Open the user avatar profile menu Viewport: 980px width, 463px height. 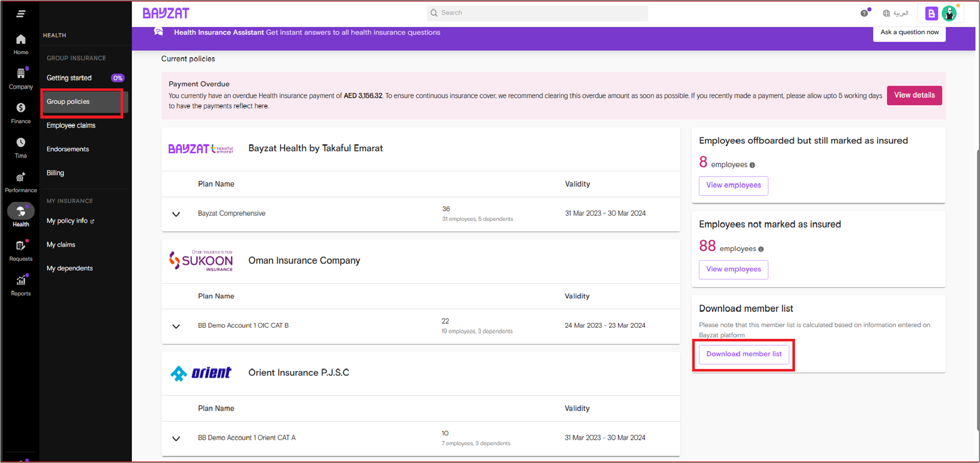(949, 14)
